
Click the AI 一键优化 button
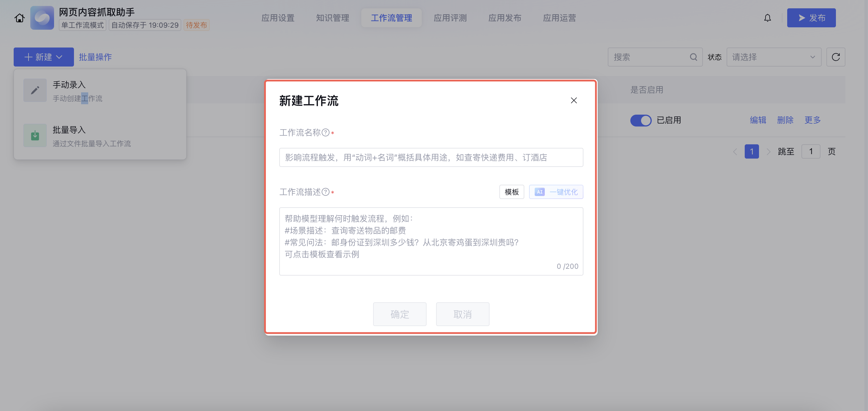(556, 192)
